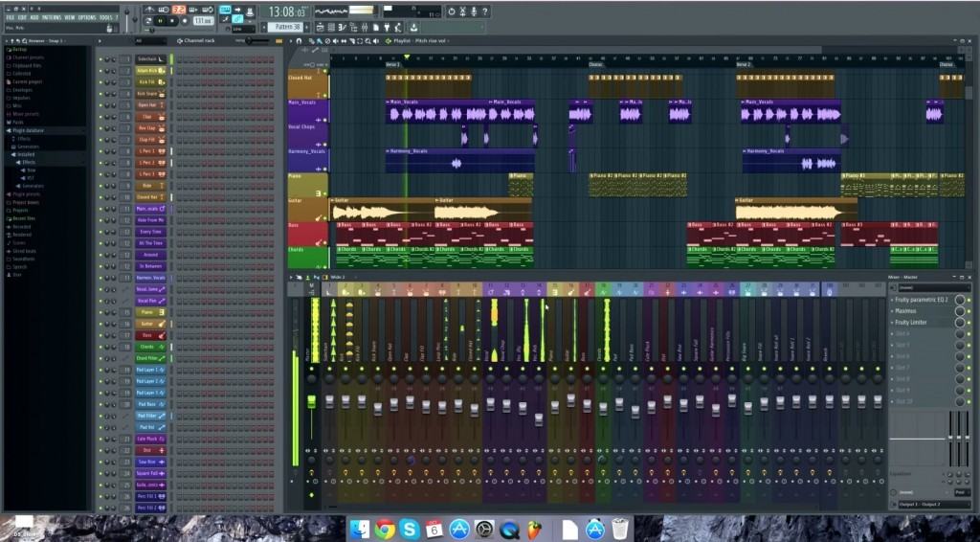Select the playlist Mute tool
980x542 pixels.
pos(336,41)
